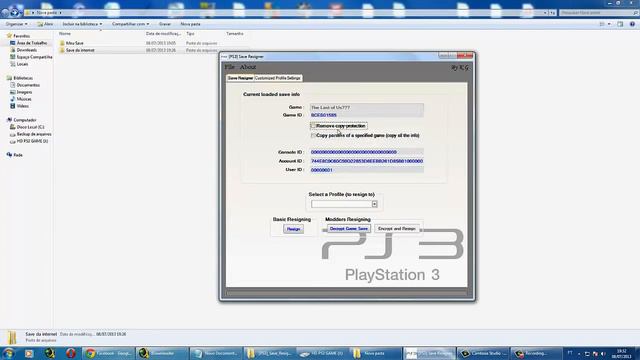The image size is (640, 360).
Task: Toggle the Explorer preview pane icon
Action: click(x=620, y=24)
